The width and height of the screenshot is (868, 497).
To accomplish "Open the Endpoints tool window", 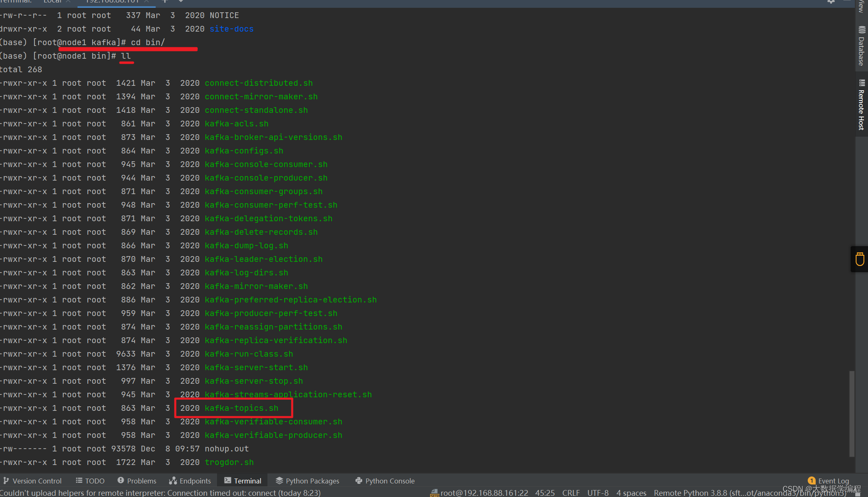I will 190,481.
